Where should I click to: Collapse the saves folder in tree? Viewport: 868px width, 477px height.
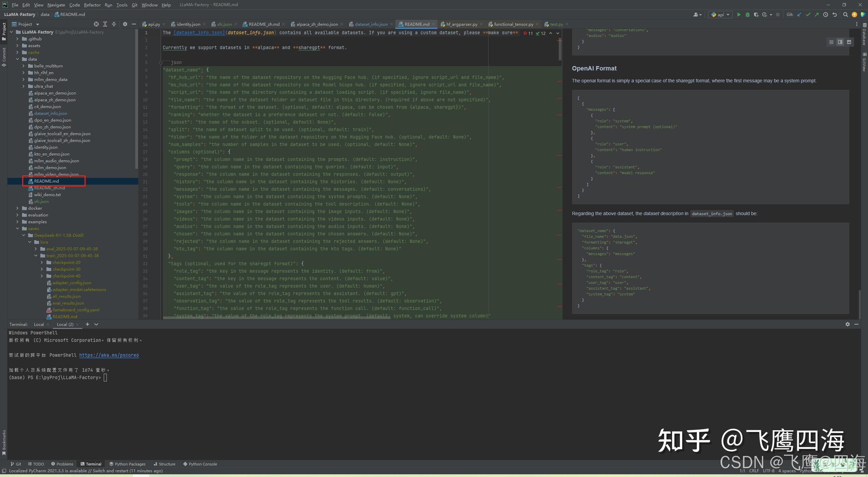[18, 228]
